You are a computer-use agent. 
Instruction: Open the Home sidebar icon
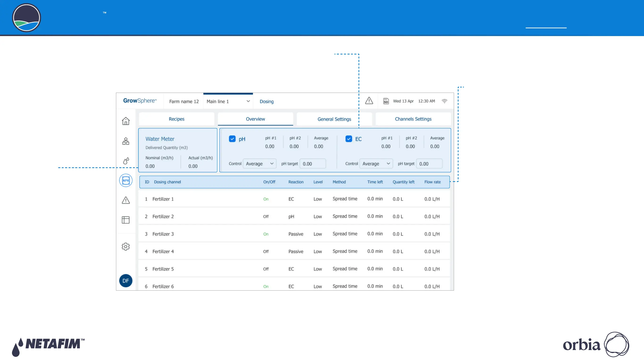(x=126, y=121)
